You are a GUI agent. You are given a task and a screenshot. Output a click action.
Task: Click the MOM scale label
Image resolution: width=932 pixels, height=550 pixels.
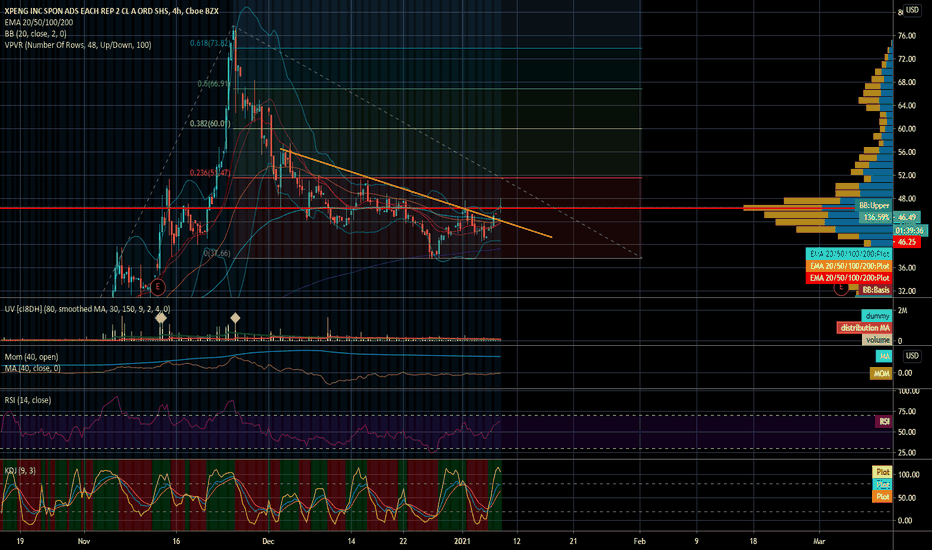(x=881, y=373)
